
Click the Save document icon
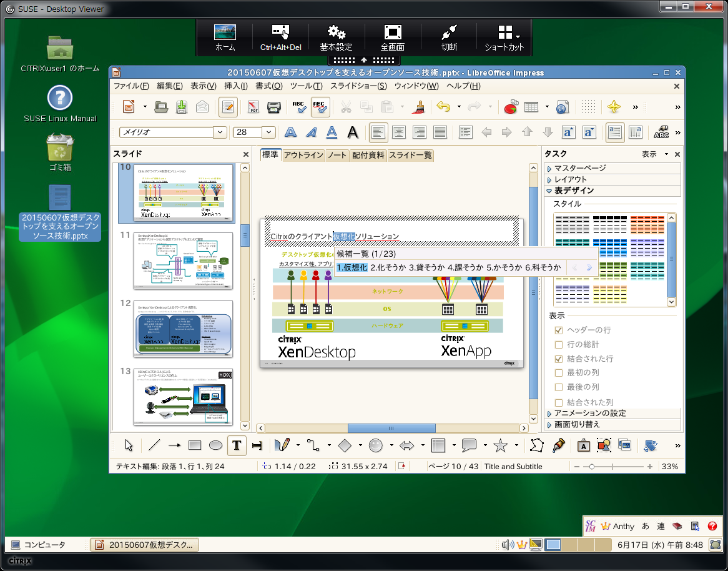pyautogui.click(x=182, y=107)
